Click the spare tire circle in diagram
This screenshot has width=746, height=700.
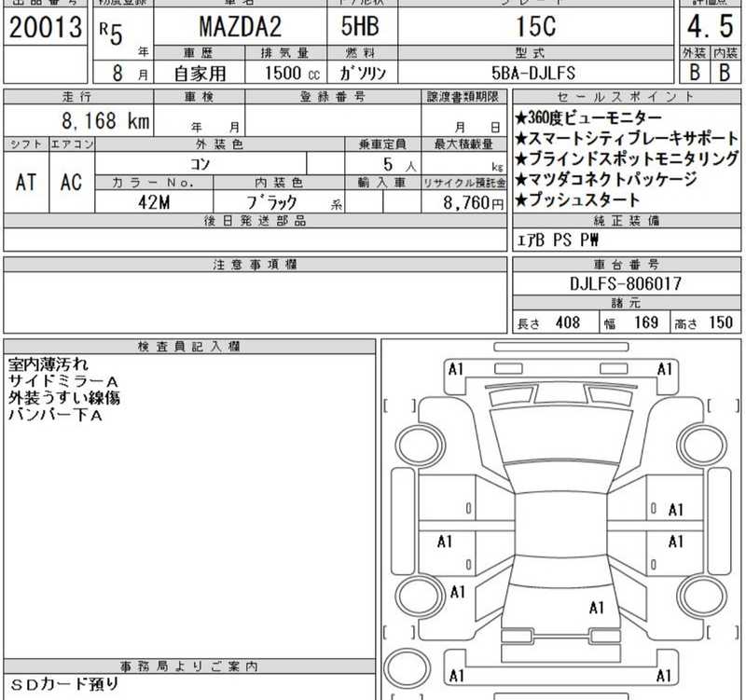coord(408,667)
